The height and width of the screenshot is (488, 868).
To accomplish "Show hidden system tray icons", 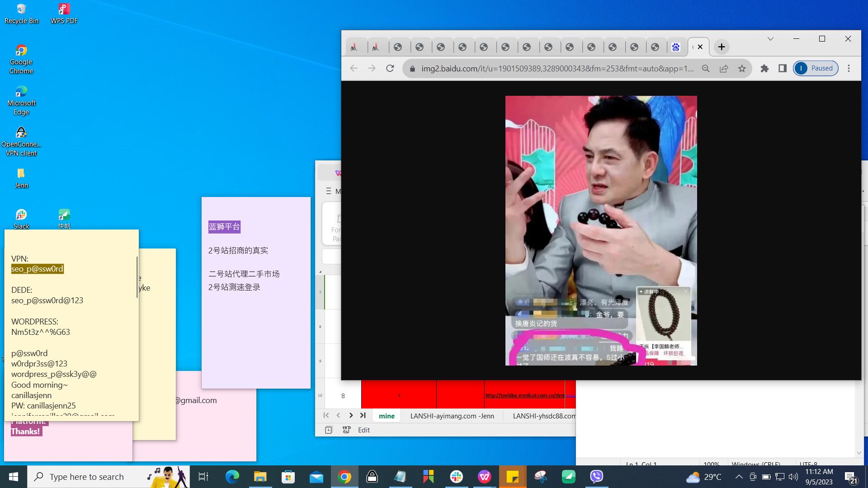I will tap(739, 477).
